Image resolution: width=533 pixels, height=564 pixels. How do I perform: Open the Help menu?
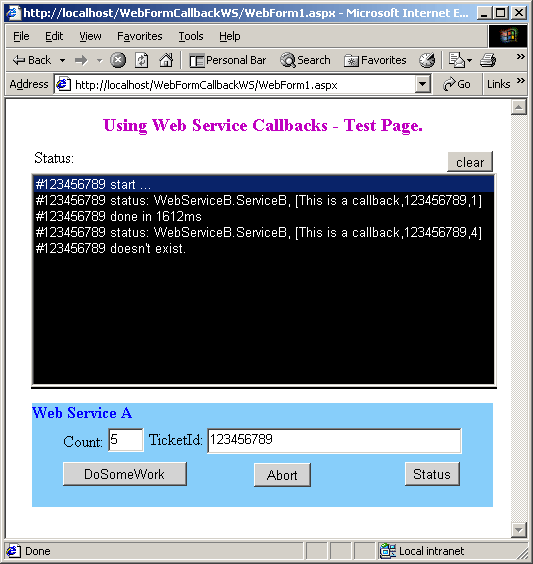click(x=229, y=36)
